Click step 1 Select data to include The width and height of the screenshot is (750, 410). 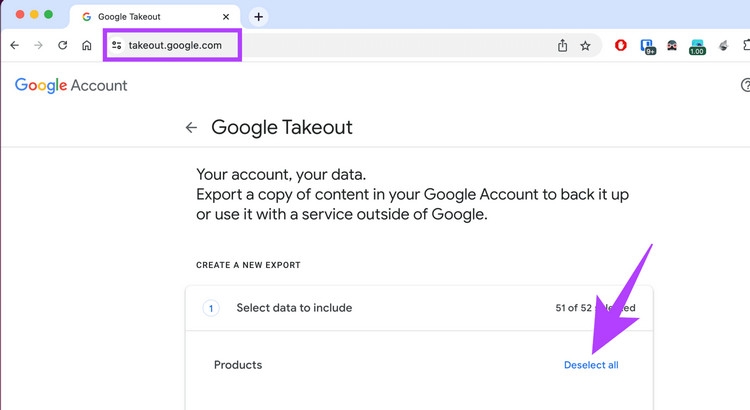coord(294,308)
